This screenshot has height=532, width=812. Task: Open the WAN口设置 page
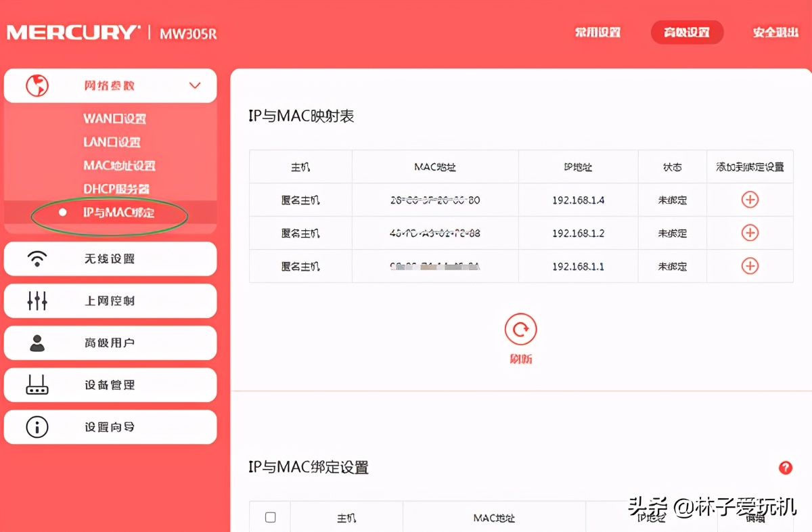click(x=114, y=118)
